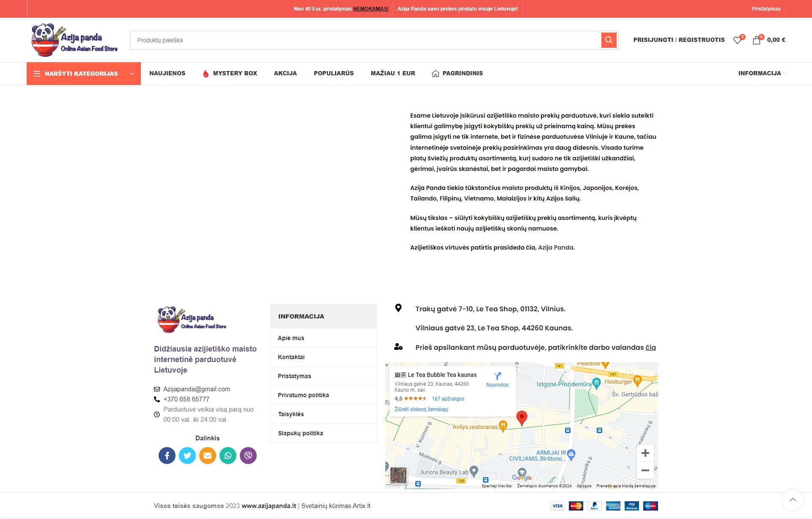Focus the Produktų paieška search field
This screenshot has width=812, height=519.
tap(365, 40)
